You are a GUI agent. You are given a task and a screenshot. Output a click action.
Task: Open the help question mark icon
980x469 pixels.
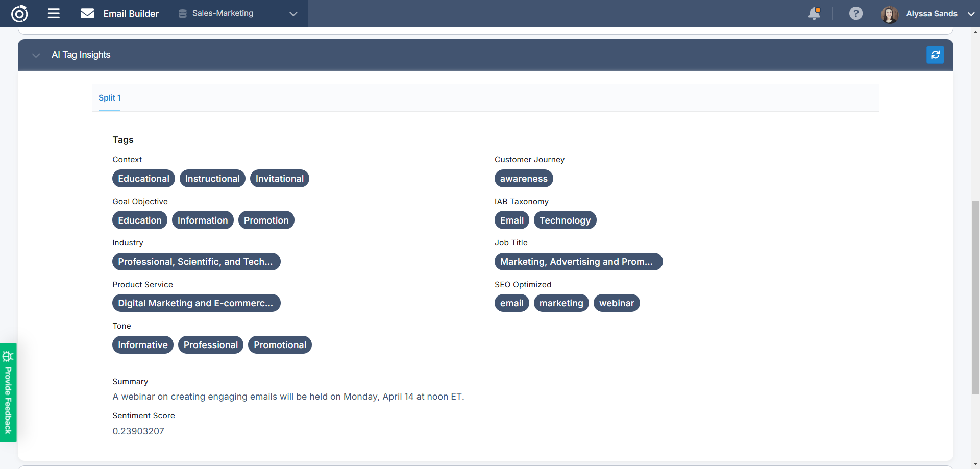pyautogui.click(x=856, y=14)
